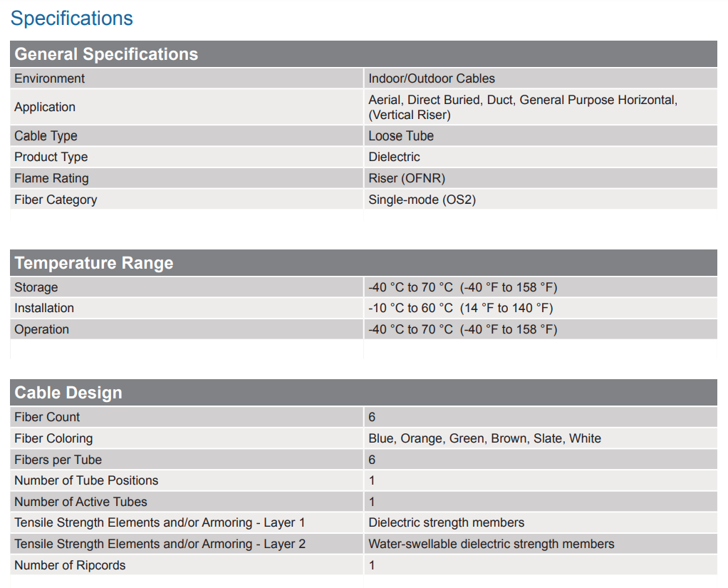Click the Storage temperature row label

(36, 287)
